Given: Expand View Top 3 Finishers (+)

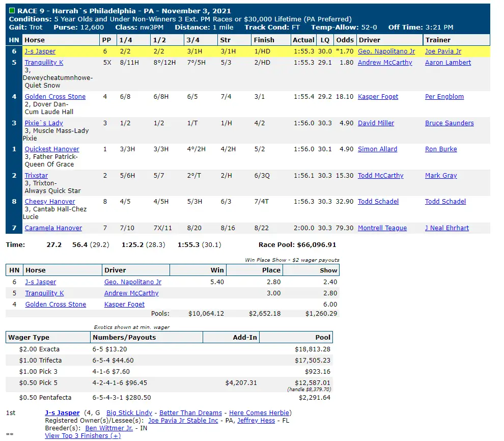Looking at the screenshot, I should tap(83, 436).
